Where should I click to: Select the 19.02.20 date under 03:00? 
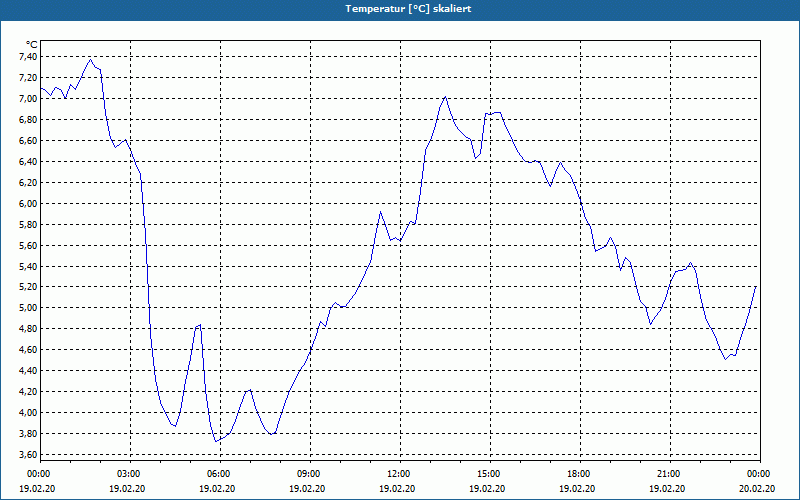click(x=127, y=488)
